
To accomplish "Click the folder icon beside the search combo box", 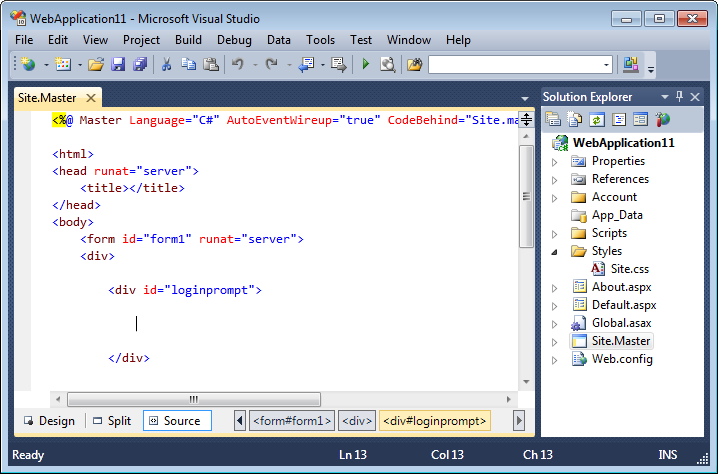I will (x=414, y=65).
